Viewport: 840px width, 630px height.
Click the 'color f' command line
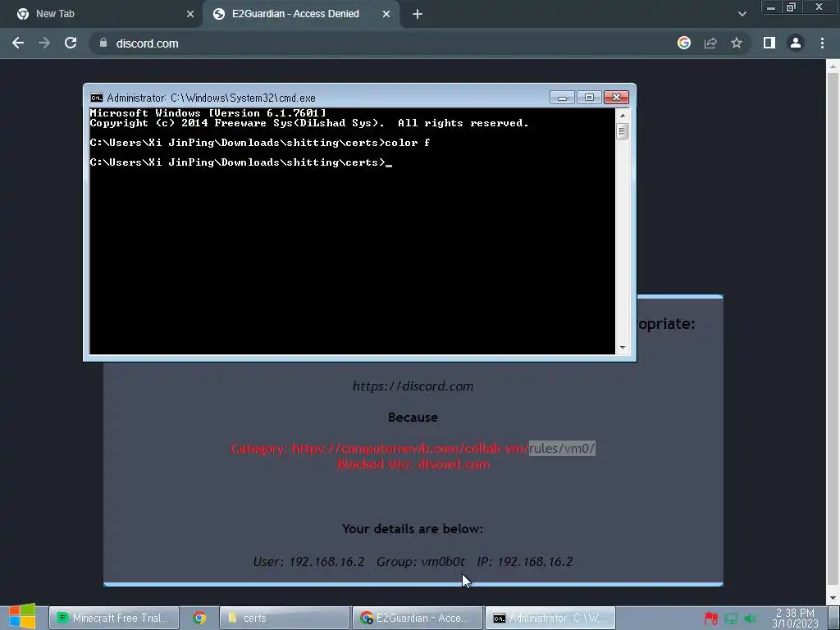260,143
